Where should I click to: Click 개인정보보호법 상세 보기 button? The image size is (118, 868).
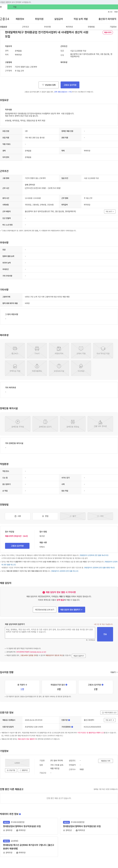click(x=44, y=610)
